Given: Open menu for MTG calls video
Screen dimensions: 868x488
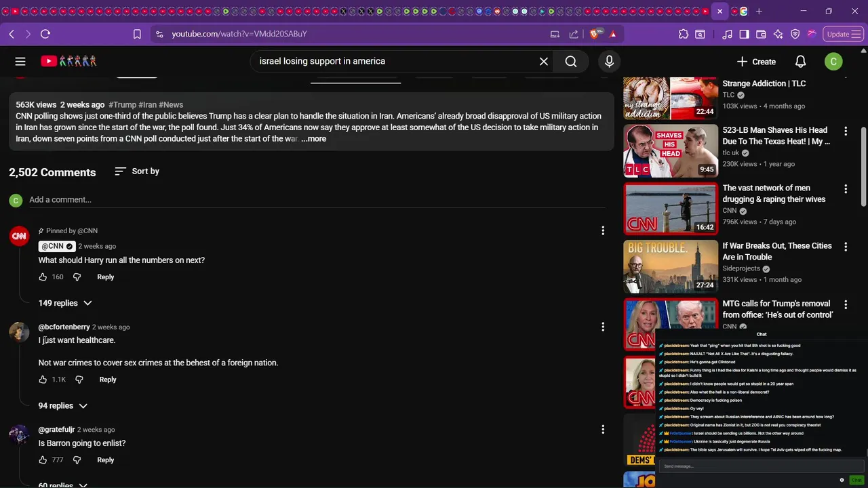Looking at the screenshot, I should tap(846, 305).
